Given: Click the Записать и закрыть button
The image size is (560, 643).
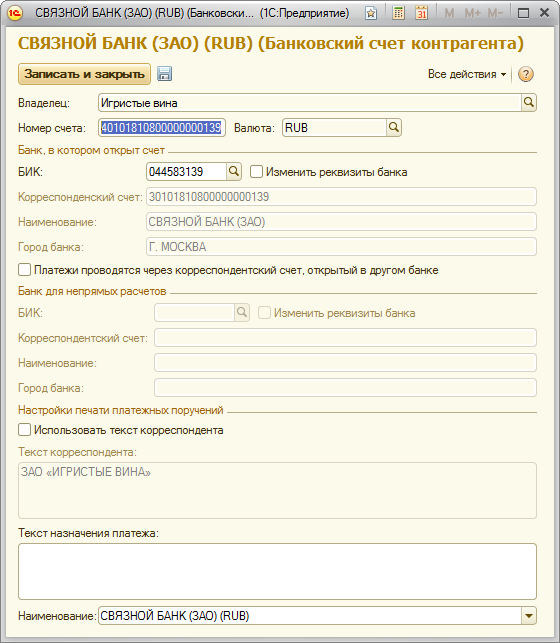Looking at the screenshot, I should coord(84,74).
